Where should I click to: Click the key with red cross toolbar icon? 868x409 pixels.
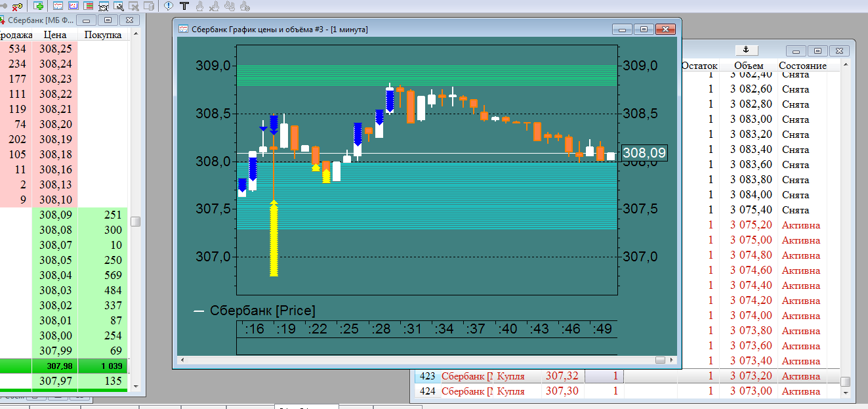(x=16, y=6)
